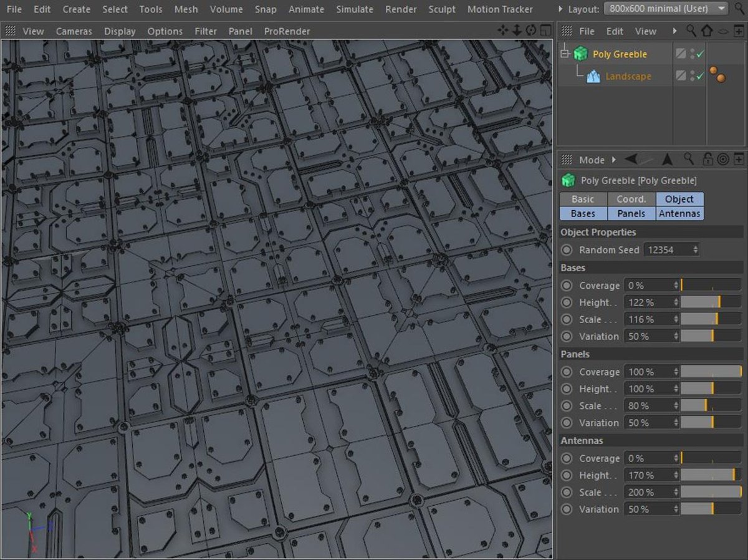The image size is (748, 560).
Task: Click Attribute Manager search icon
Action: pyautogui.click(x=689, y=160)
